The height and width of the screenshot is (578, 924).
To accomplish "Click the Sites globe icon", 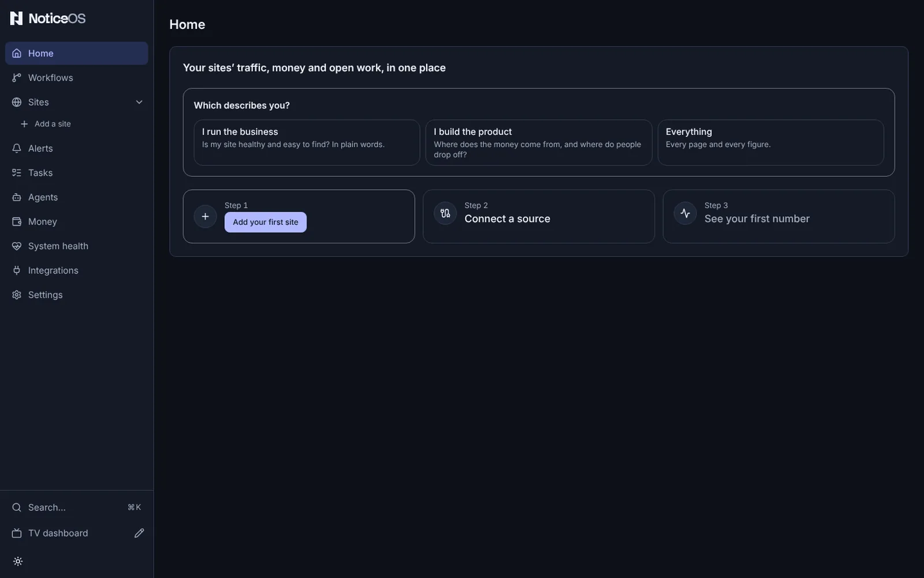I will coord(17,102).
